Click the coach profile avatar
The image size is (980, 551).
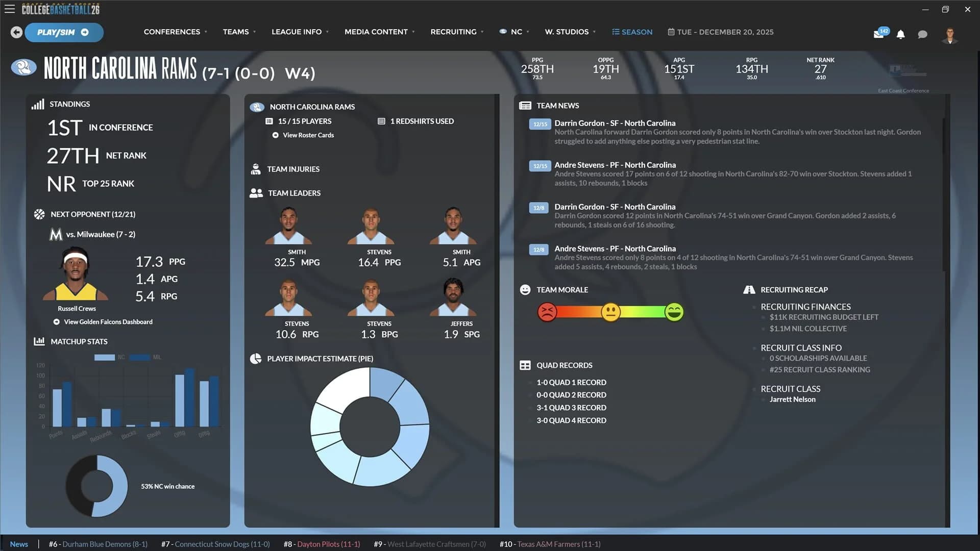950,34
